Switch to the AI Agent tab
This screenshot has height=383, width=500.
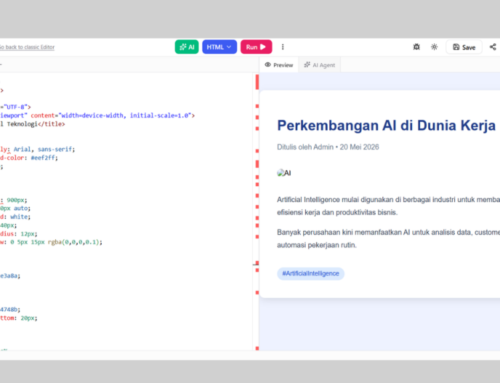click(319, 65)
